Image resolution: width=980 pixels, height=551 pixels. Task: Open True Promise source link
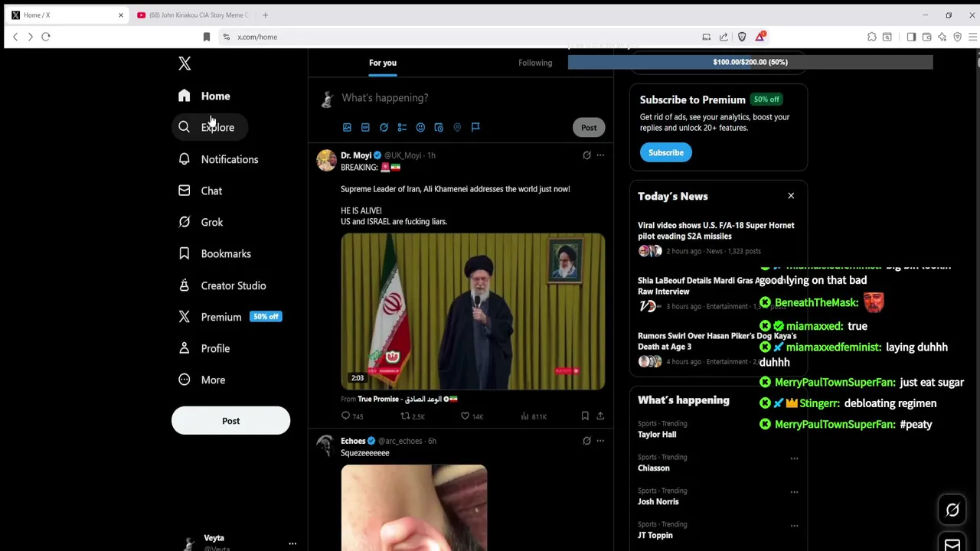407,399
